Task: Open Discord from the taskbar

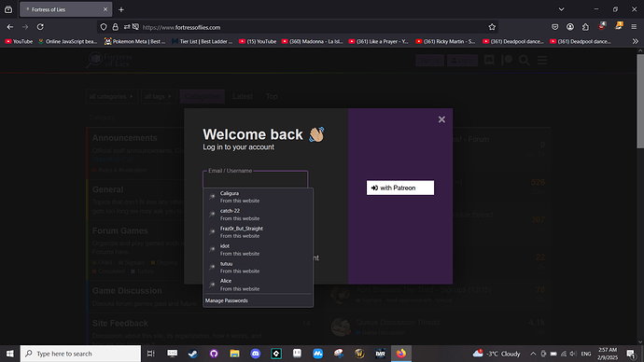Action: pyautogui.click(x=256, y=354)
